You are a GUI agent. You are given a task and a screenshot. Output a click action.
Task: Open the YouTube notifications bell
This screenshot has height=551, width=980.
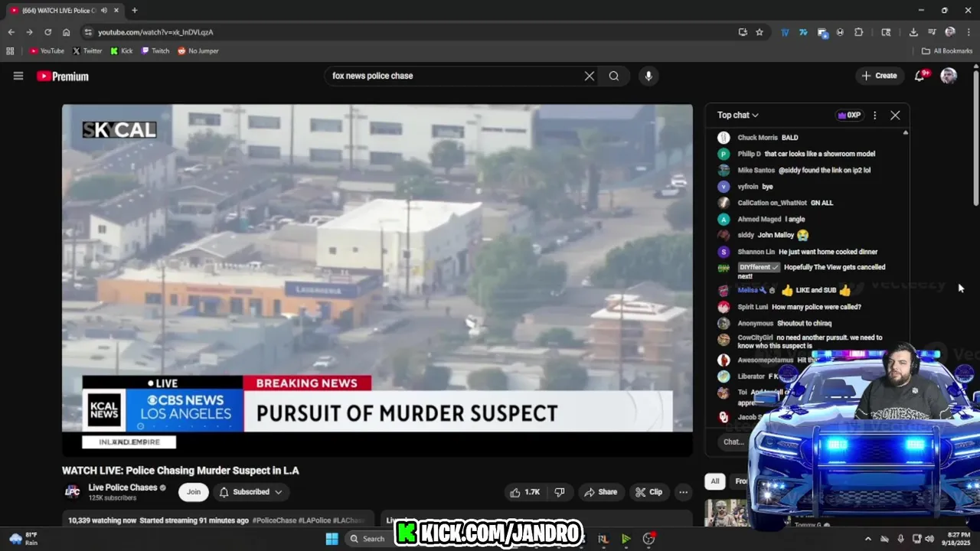[x=920, y=76]
